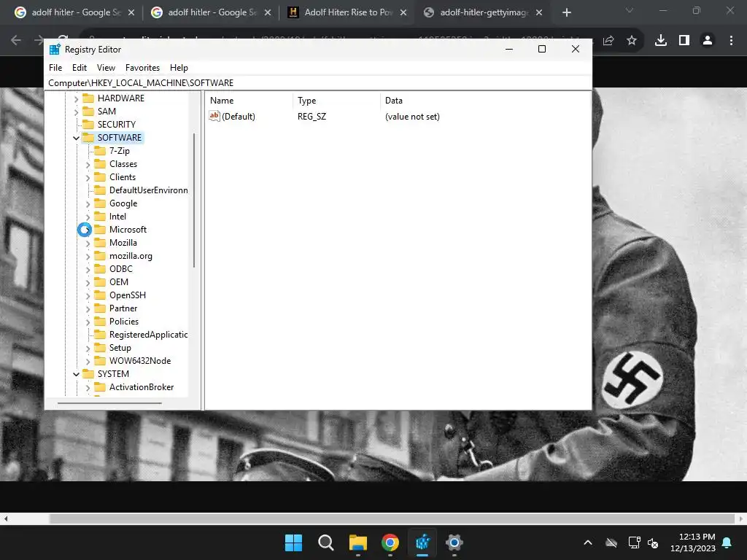Expand the HARDWARE key
This screenshot has height=560, width=747.
pos(76,99)
